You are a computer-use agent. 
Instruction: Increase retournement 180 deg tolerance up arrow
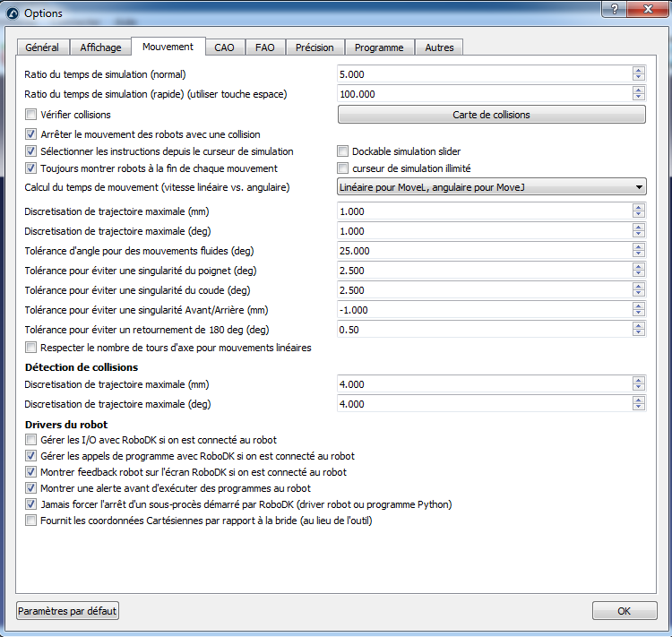point(639,326)
